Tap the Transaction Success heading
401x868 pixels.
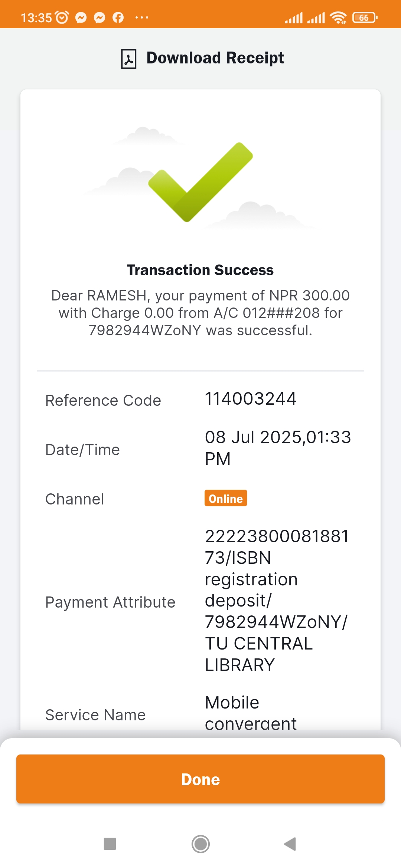point(200,270)
